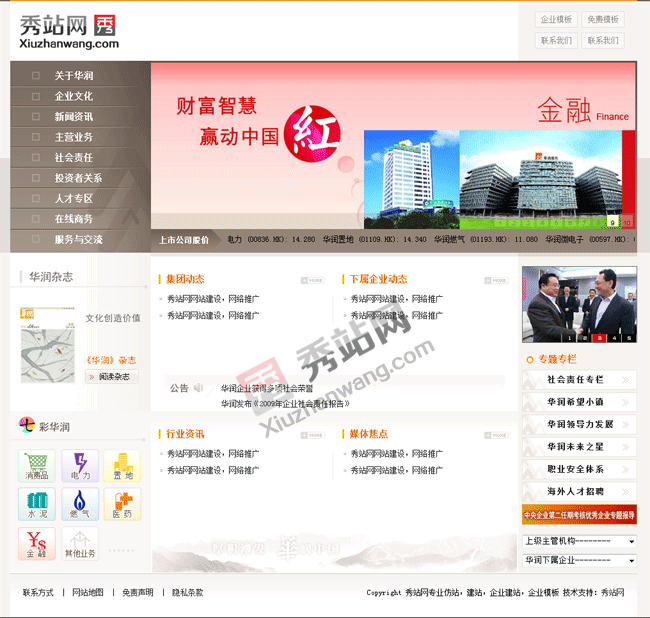Click the 企业模板 button at top right
Viewport: 650px width, 618px height.
[556, 19]
